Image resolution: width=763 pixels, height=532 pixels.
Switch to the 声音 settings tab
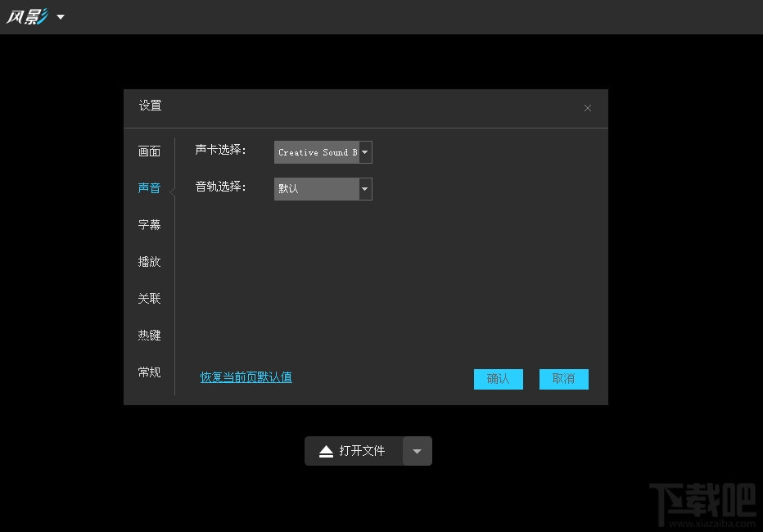(149, 187)
